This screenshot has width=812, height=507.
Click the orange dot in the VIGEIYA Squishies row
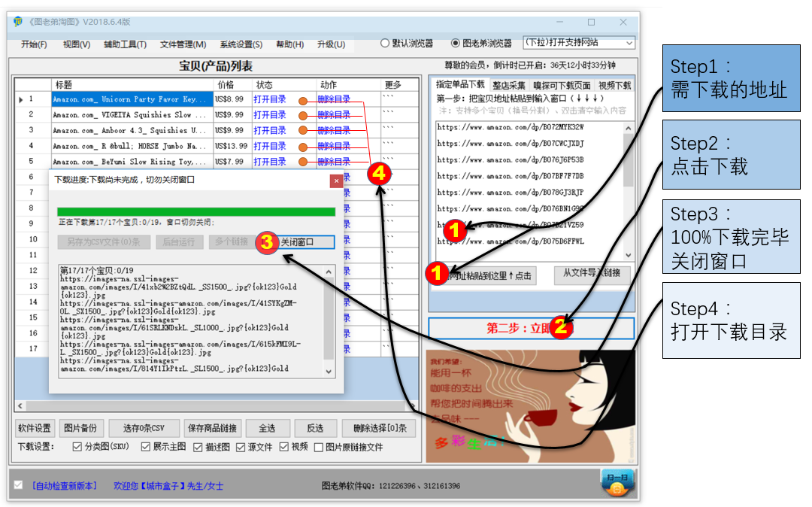pyautogui.click(x=303, y=116)
